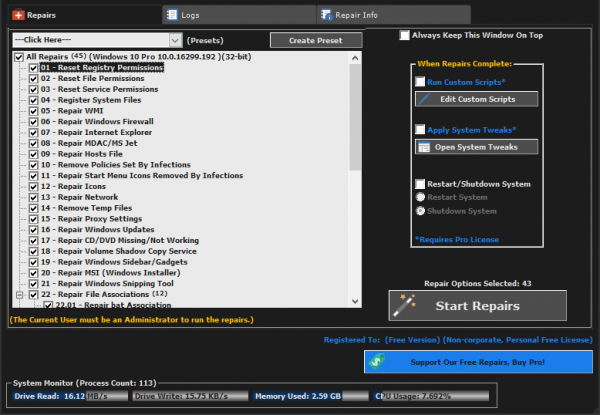Click the CPU Usage progress bar
This screenshot has width=600, height=415.
pos(431,396)
